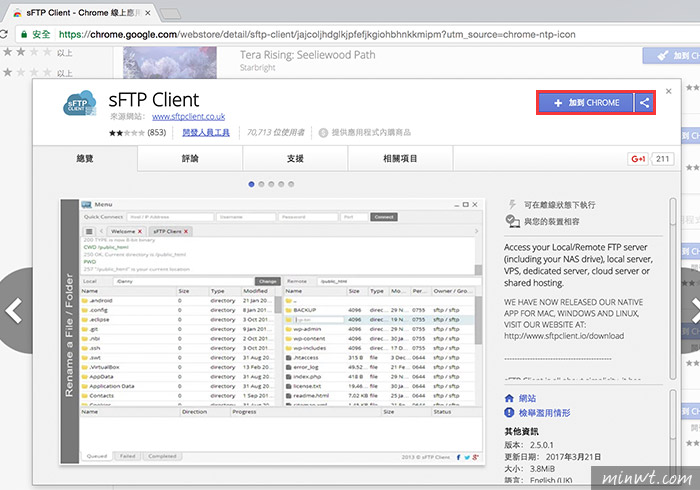Screen dimensions: 700x490
Task: Close the sFTP Client browser tab
Action: 147,13
